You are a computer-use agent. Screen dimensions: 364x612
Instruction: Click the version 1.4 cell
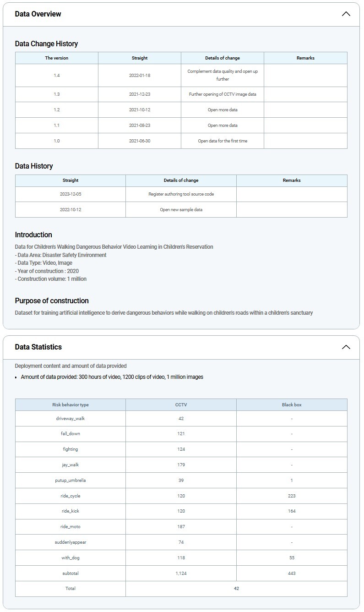click(x=57, y=75)
